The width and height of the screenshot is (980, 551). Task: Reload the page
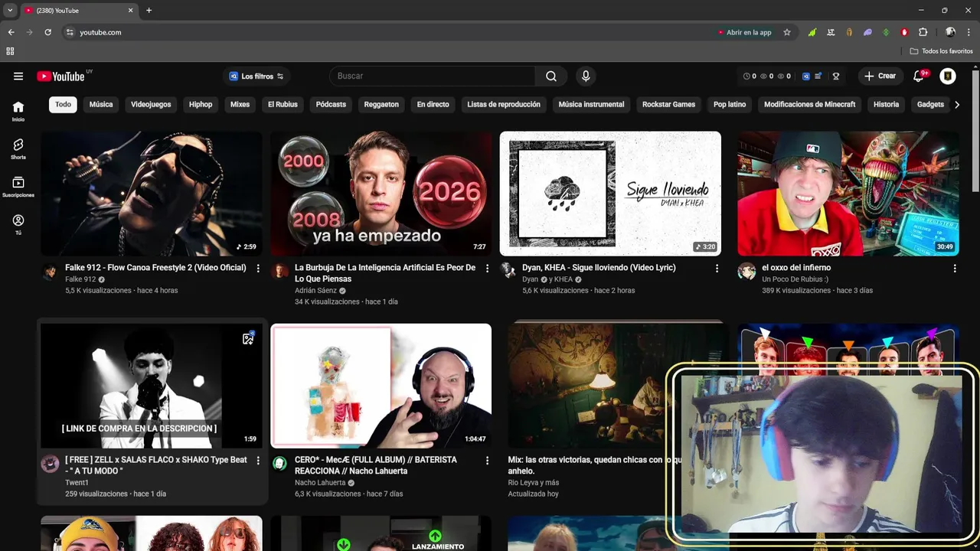pos(47,32)
